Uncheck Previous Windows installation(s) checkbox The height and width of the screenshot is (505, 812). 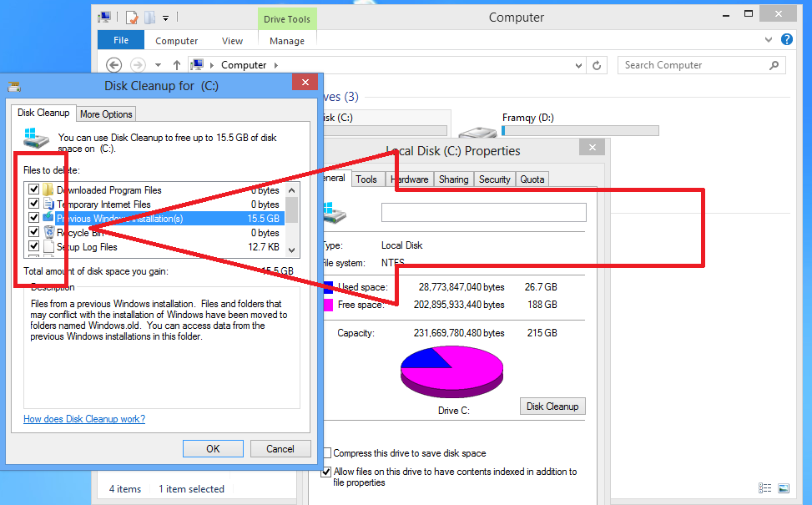(33, 218)
